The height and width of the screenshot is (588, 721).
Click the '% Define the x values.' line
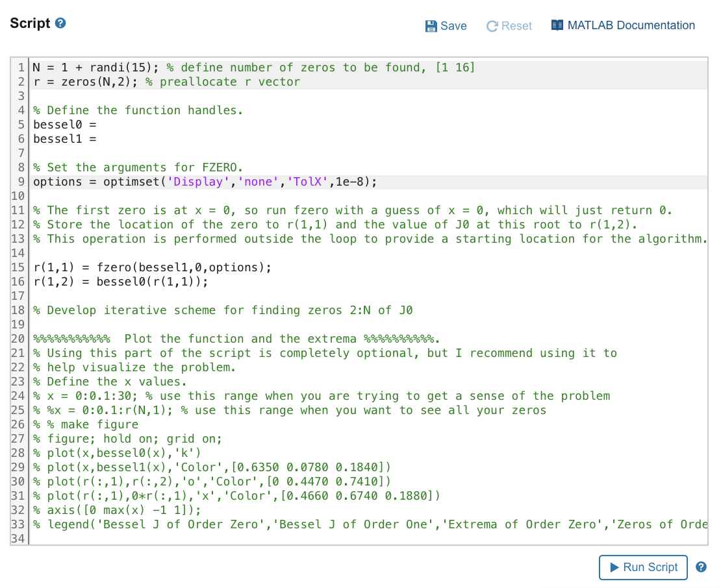(x=110, y=382)
